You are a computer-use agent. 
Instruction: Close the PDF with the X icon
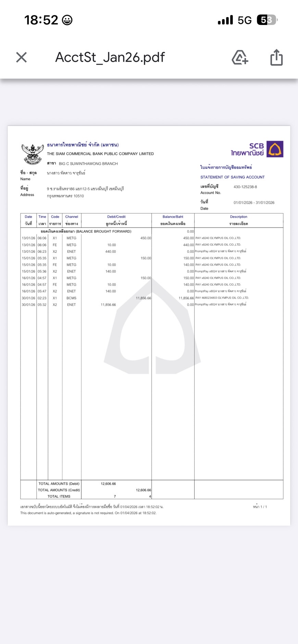click(x=21, y=57)
